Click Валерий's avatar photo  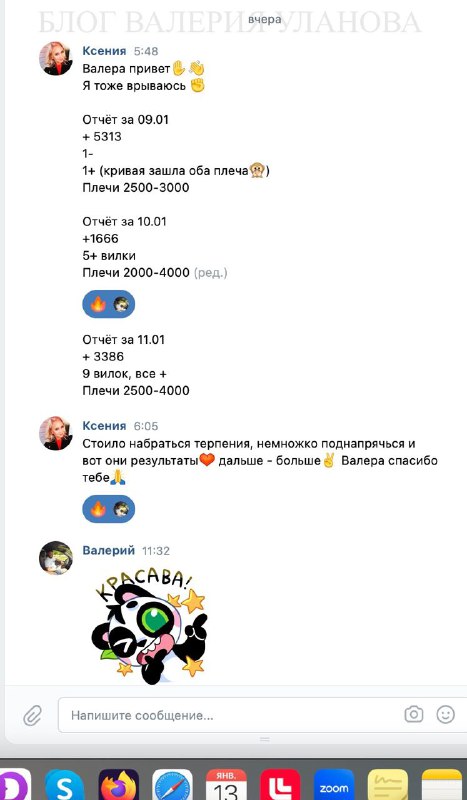point(56,558)
